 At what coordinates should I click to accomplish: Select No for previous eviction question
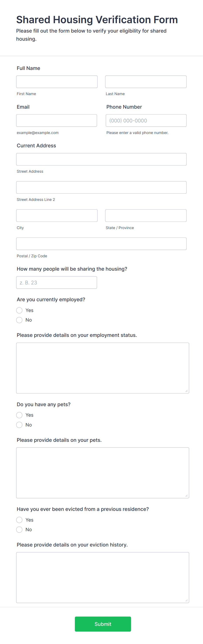(19, 529)
